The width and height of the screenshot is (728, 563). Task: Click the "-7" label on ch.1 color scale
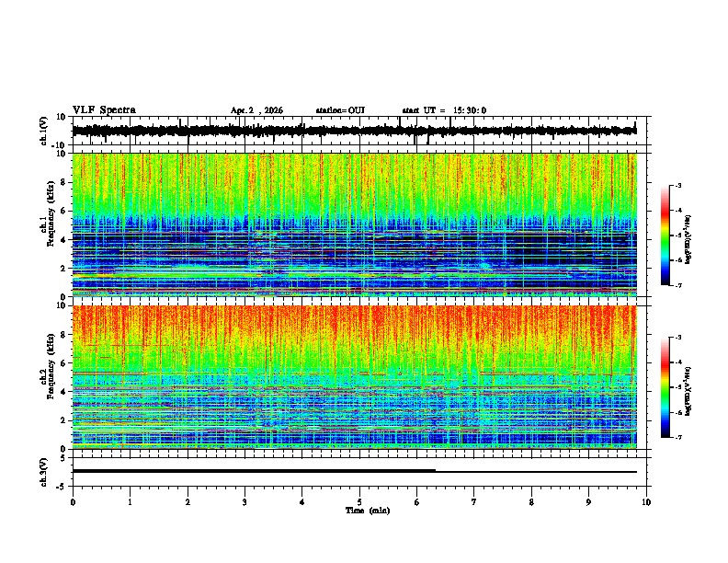[x=677, y=285]
